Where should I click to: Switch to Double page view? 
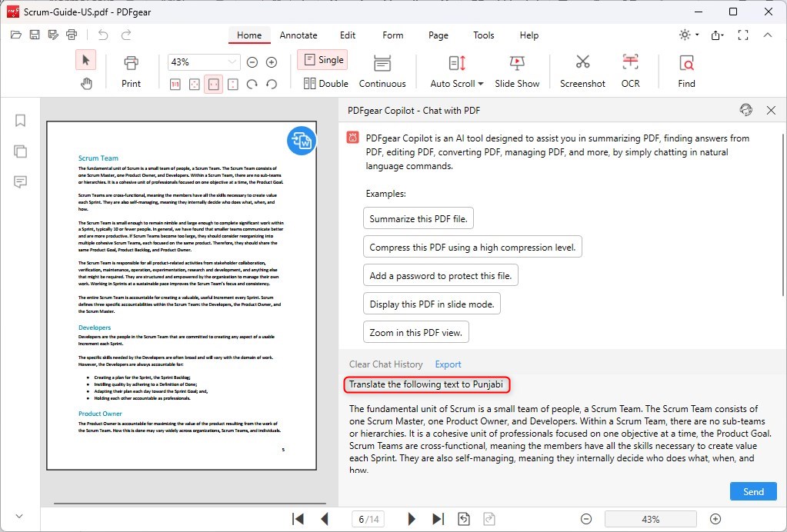click(x=325, y=83)
